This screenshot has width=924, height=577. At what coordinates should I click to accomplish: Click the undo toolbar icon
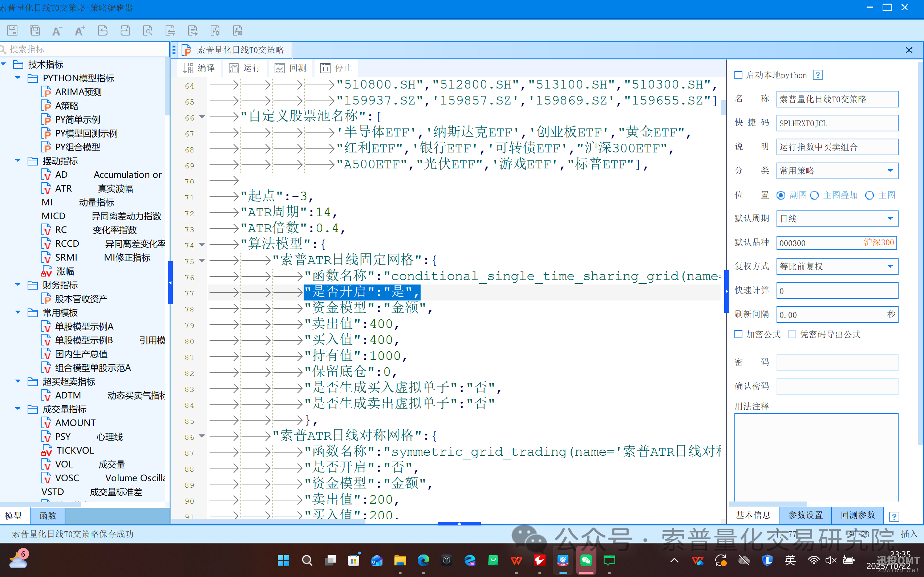pos(102,30)
